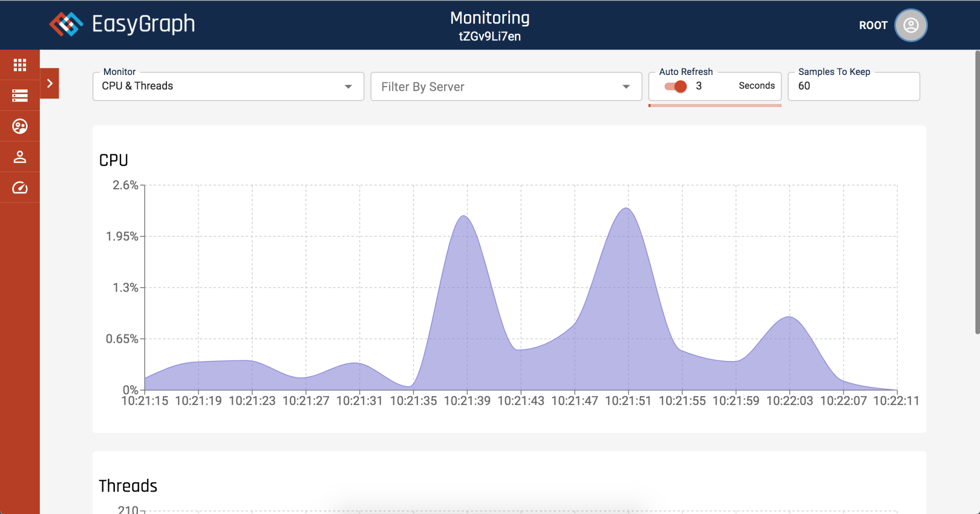Open the Filter By Server dropdown
Image resolution: width=980 pixels, height=514 pixels.
tap(505, 87)
